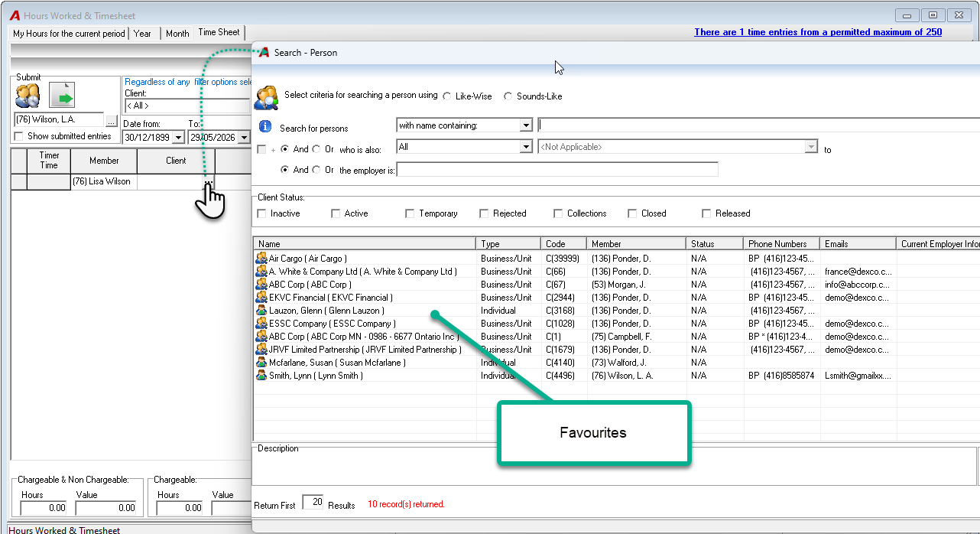The image size is (980, 534).
Task: Check the Rejected status checkbox
Action: pyautogui.click(x=484, y=213)
